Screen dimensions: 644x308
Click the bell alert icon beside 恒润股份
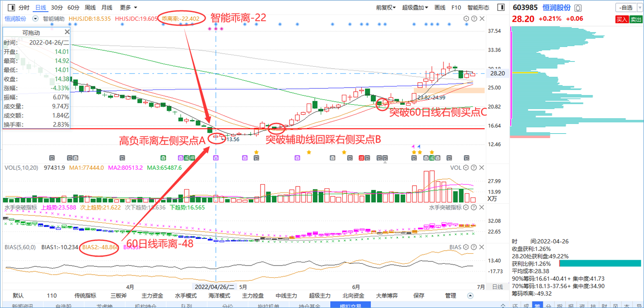click(579, 8)
